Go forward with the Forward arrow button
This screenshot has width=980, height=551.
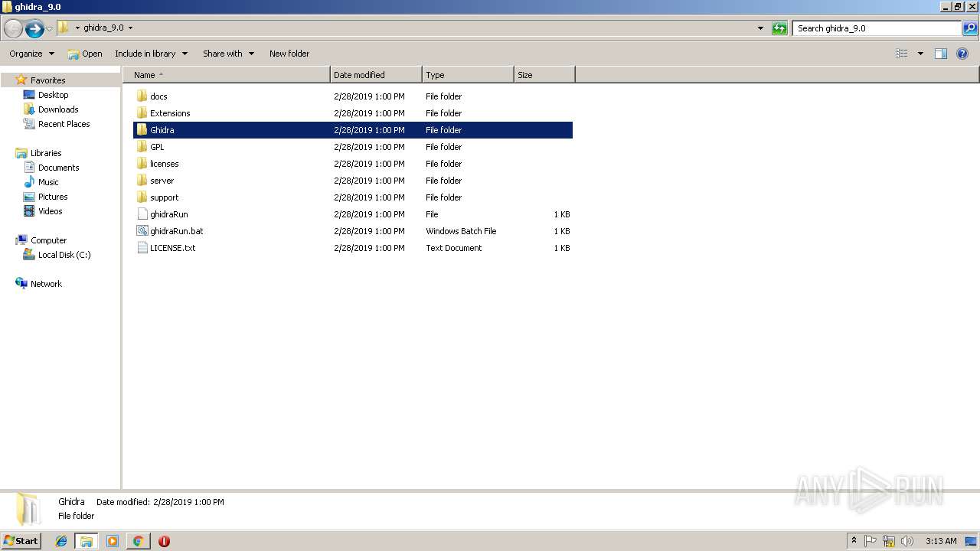[x=34, y=28]
